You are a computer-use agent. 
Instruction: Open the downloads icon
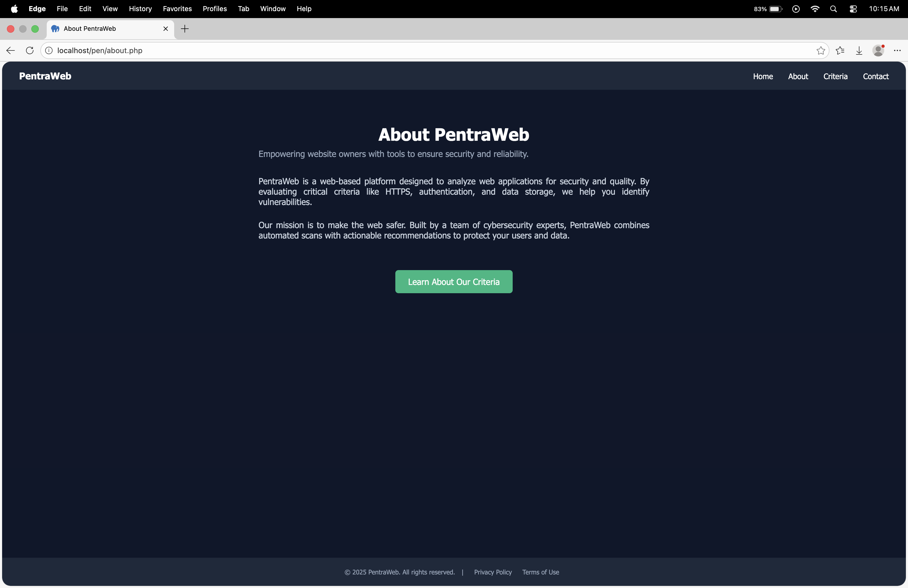(x=859, y=50)
